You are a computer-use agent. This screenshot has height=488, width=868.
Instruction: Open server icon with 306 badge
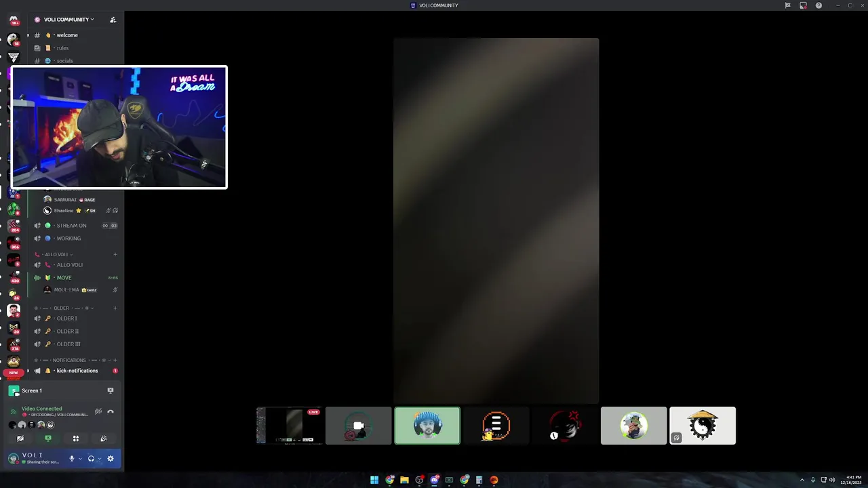[14, 243]
